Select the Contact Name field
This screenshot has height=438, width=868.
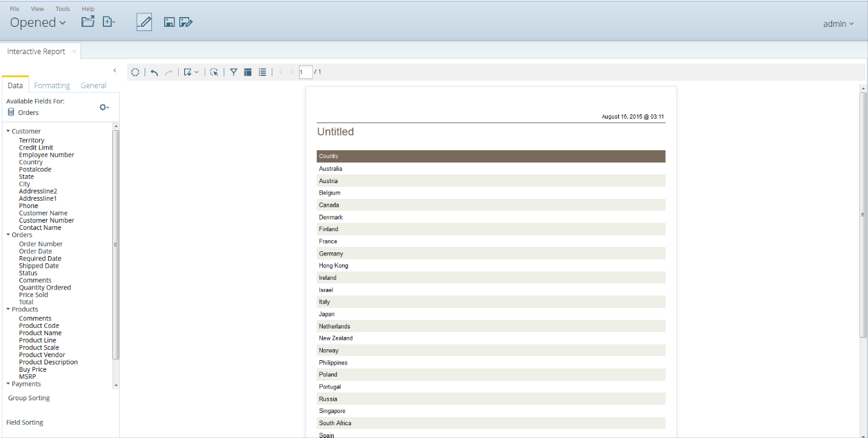point(40,228)
